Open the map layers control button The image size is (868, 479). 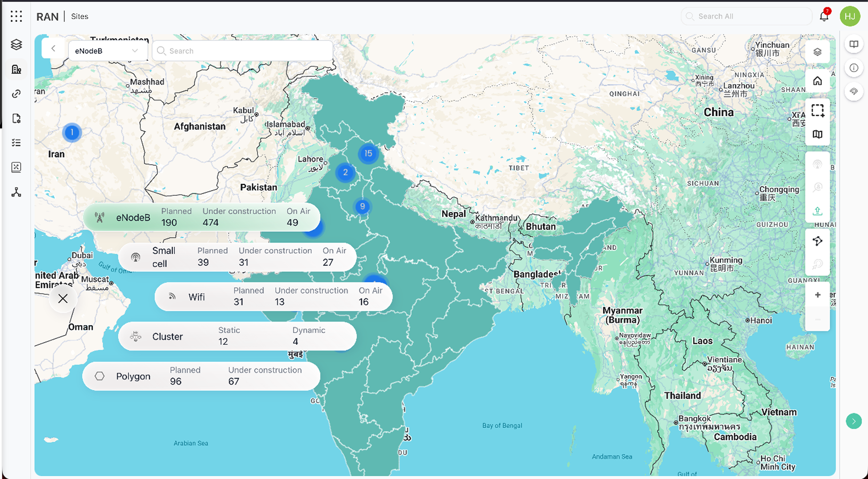pos(817,52)
